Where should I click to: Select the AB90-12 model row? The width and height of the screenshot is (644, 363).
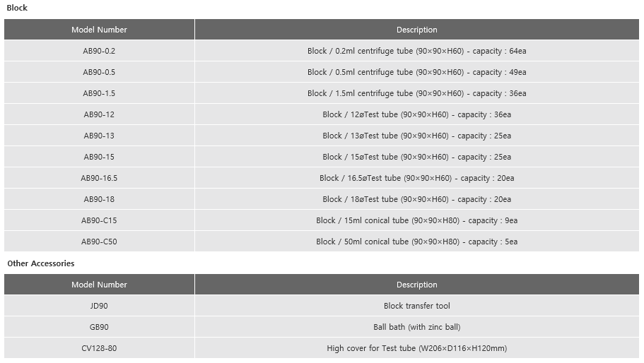pyautogui.click(x=322, y=114)
